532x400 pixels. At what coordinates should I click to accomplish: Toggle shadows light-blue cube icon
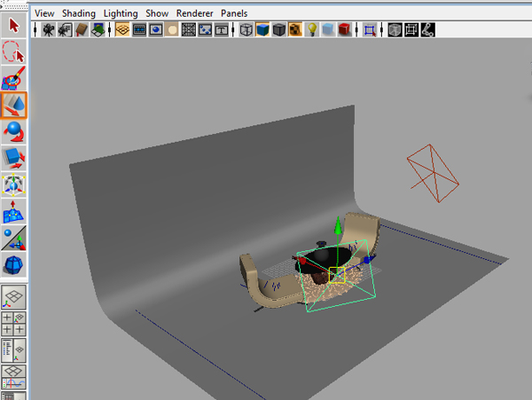point(328,30)
